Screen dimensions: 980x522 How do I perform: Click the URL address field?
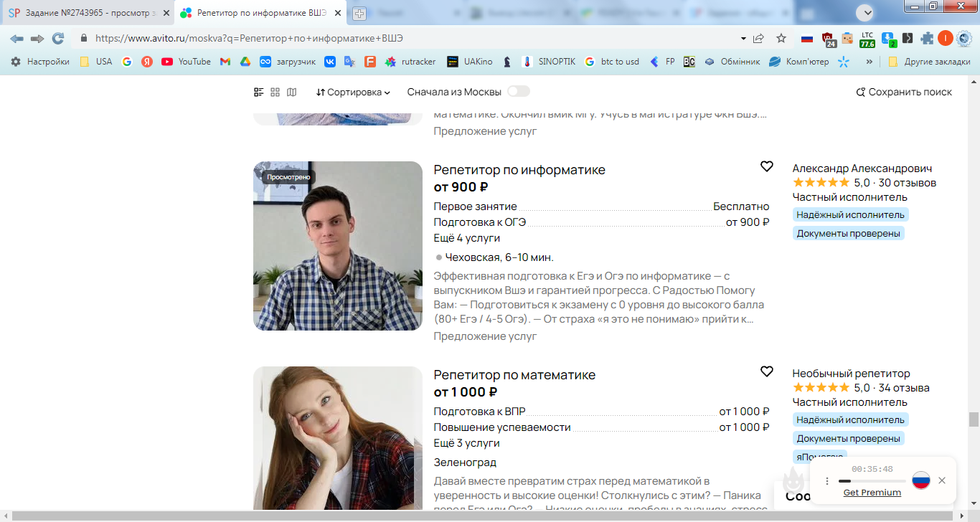pyautogui.click(x=413, y=39)
